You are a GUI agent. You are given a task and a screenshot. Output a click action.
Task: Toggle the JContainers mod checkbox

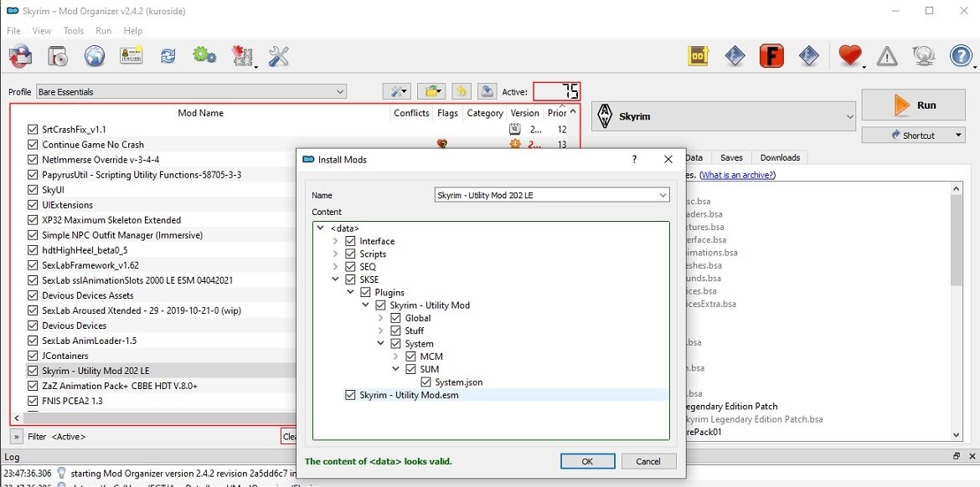pyautogui.click(x=34, y=356)
